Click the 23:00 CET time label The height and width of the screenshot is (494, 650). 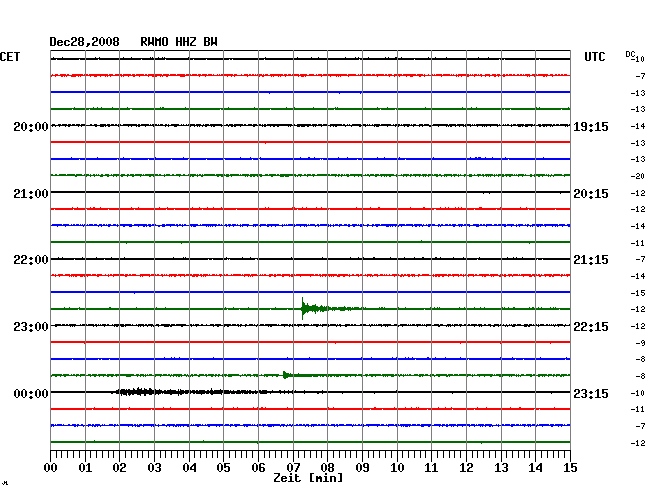tap(31, 327)
